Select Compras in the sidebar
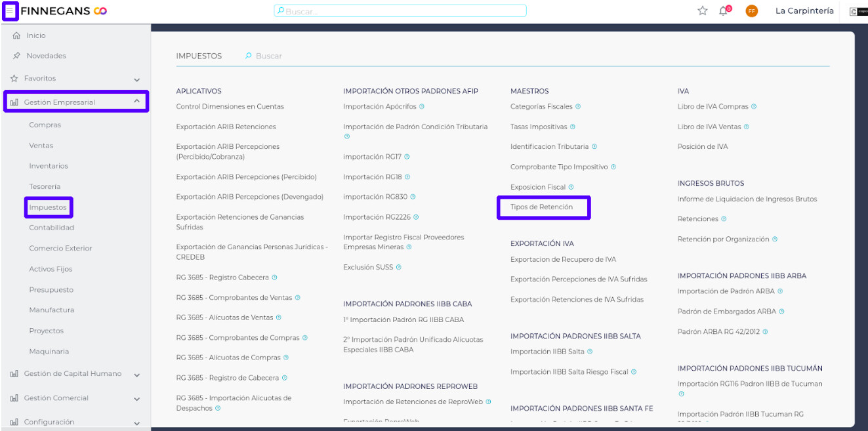 coord(45,125)
